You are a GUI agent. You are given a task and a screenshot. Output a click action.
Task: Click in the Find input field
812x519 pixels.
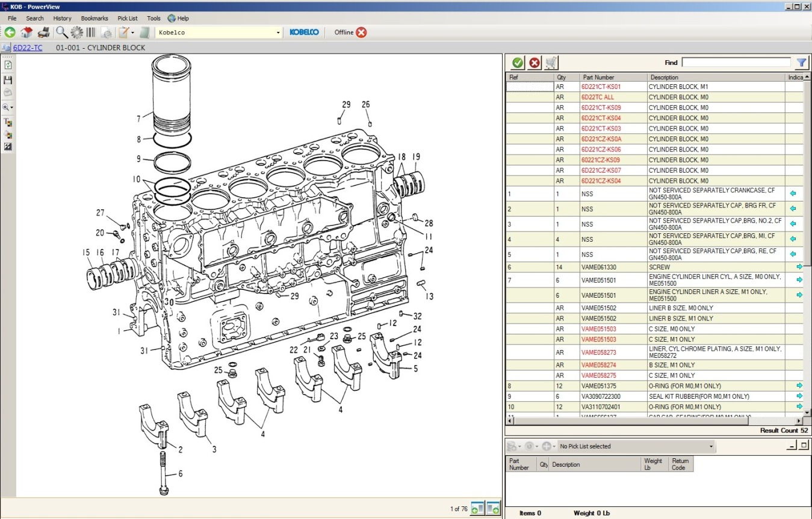pos(736,62)
